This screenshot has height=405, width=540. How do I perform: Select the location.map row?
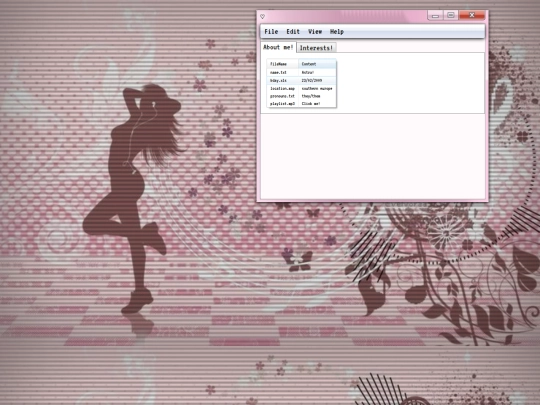pos(301,89)
